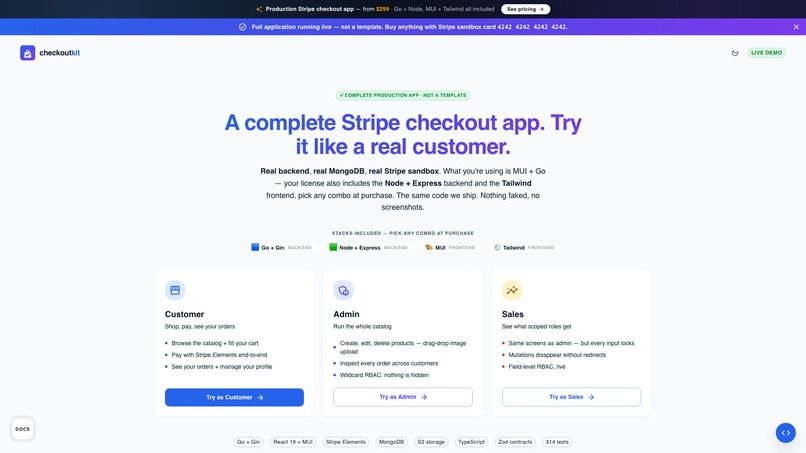Select the Node + Express backend chip

[368, 247]
